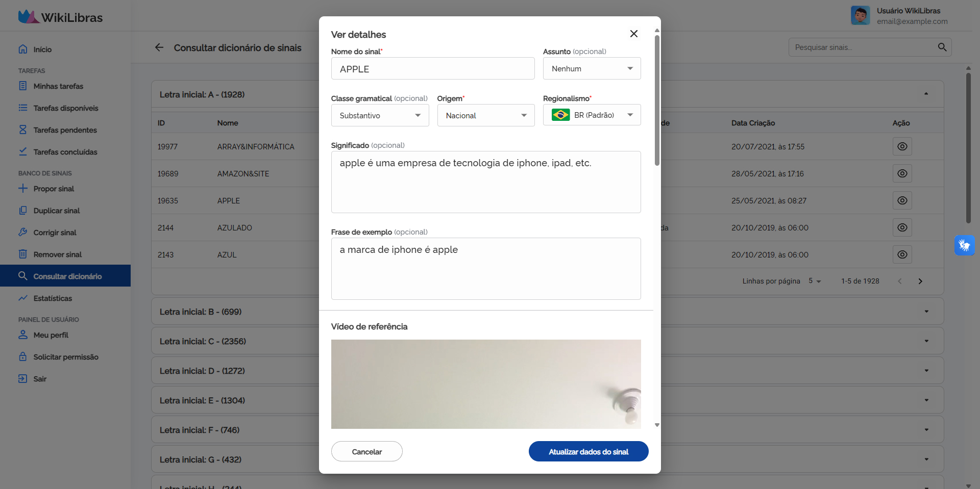This screenshot has height=489, width=980.
Task: Click the Tarefas disponíveis icon
Action: pos(23,108)
